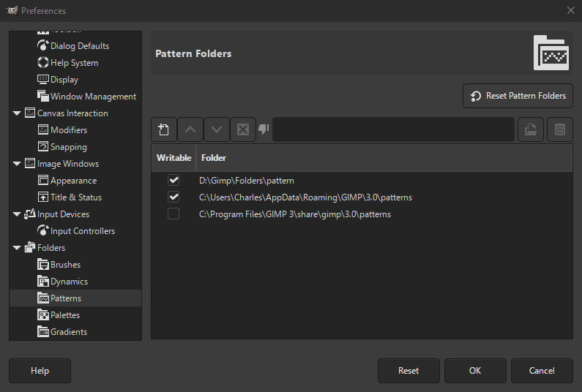Open the Brushes folder settings
582x392 pixels.
coord(65,265)
